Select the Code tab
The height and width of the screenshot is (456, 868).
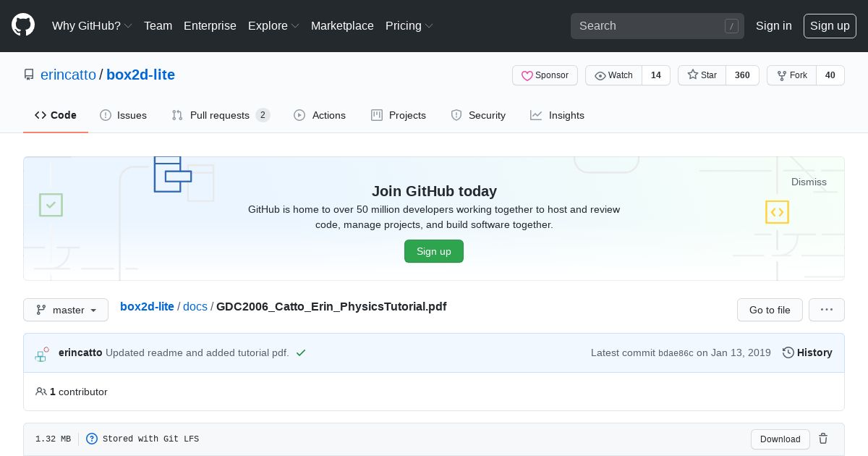pyautogui.click(x=56, y=115)
